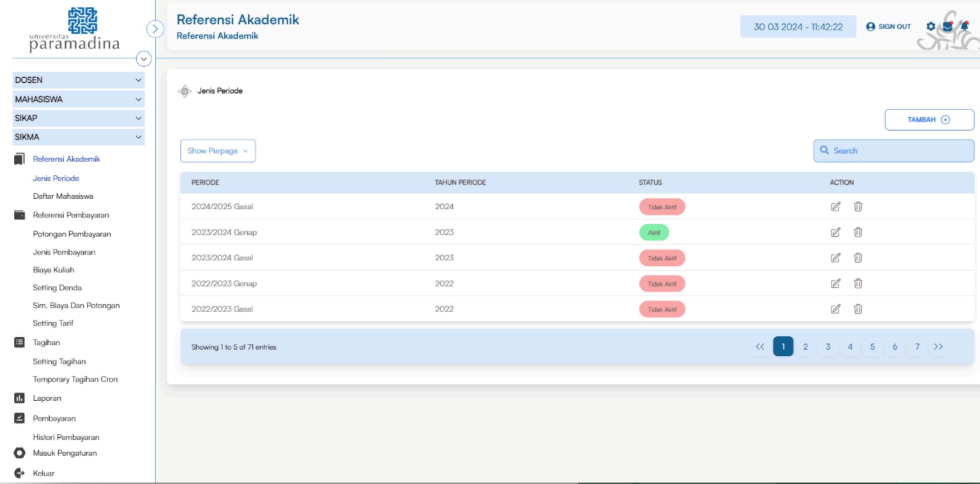Click the Keluar exit icon

(x=19, y=473)
